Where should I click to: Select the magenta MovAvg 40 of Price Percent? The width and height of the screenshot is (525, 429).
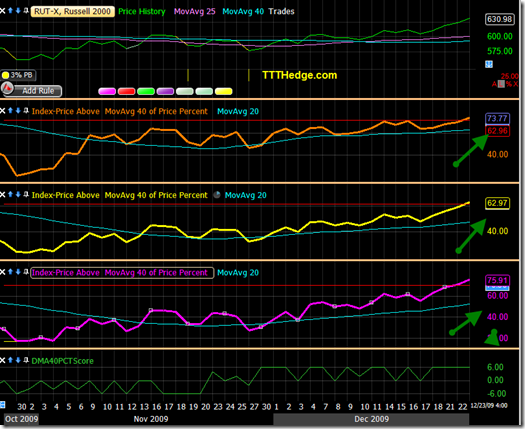pos(156,273)
